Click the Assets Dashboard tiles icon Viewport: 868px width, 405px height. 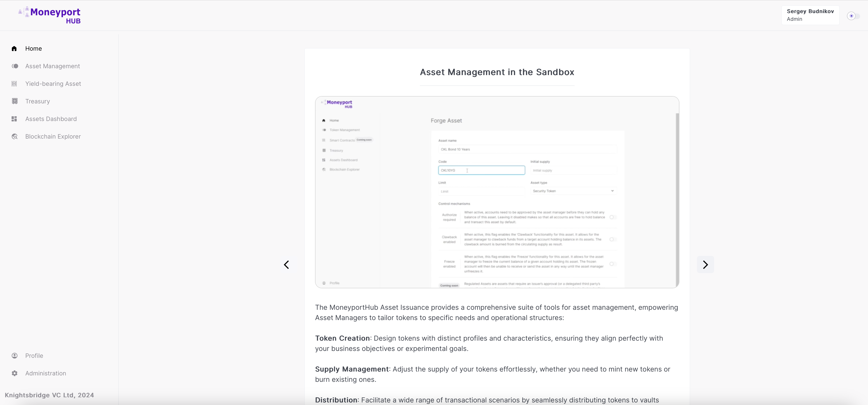(14, 119)
